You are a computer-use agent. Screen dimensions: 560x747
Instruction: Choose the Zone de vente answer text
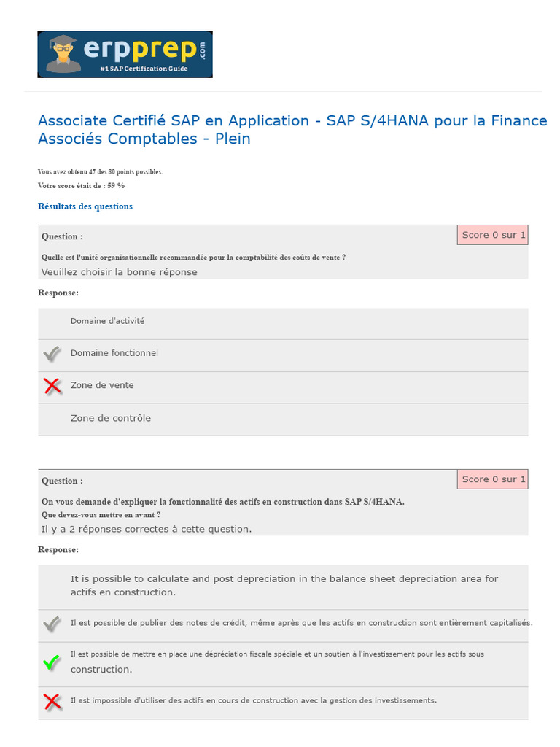102,385
